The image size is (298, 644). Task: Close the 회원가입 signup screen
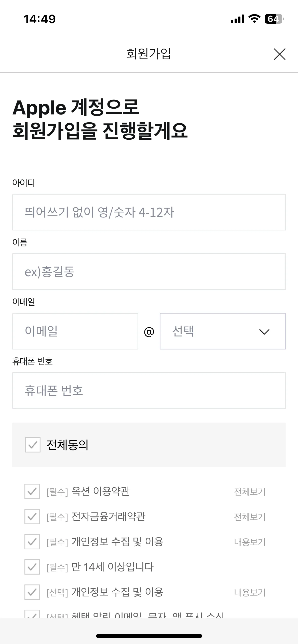pos(279,54)
